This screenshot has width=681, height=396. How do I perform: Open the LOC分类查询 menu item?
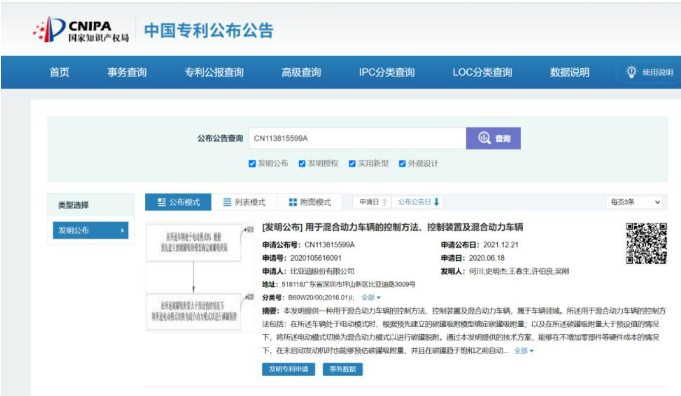click(x=483, y=72)
